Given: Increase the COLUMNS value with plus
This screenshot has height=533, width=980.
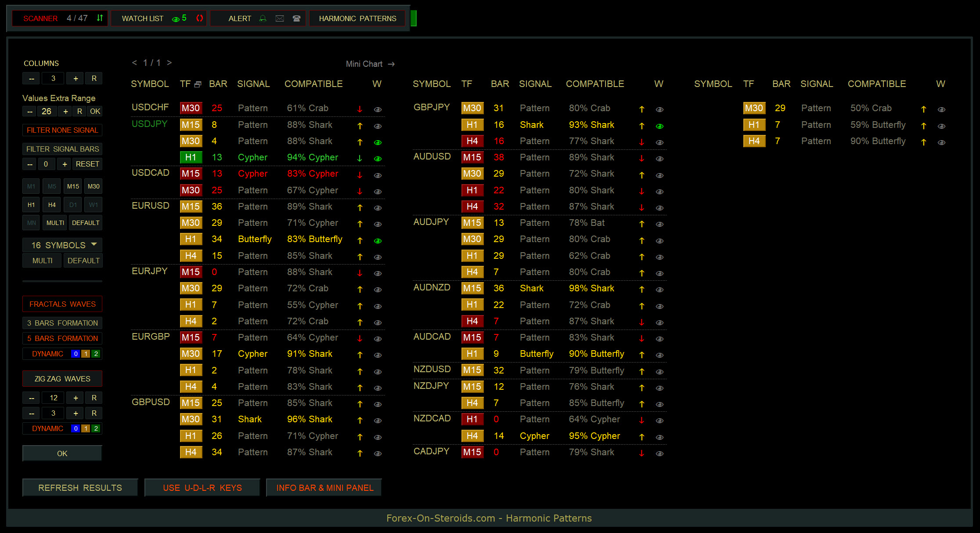Looking at the screenshot, I should 76,78.
